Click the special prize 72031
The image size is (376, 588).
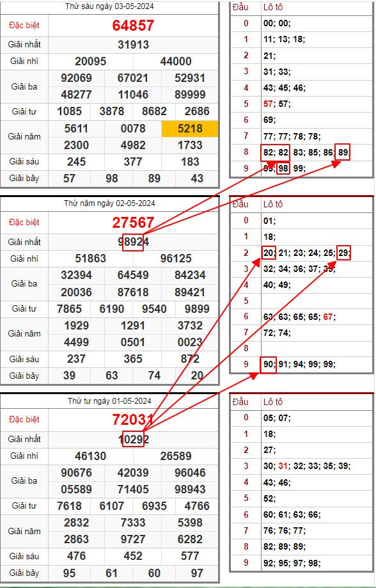tap(133, 420)
